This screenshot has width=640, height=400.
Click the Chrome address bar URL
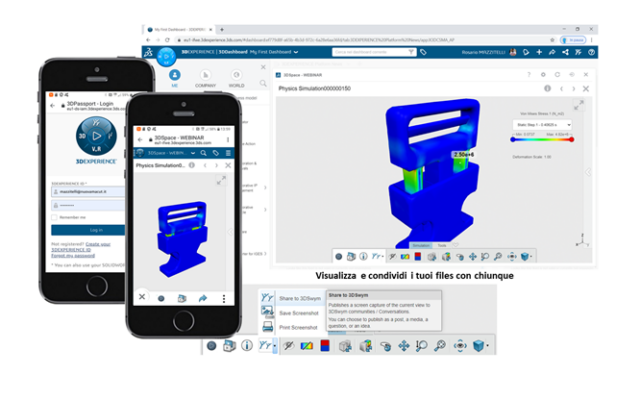(319, 40)
